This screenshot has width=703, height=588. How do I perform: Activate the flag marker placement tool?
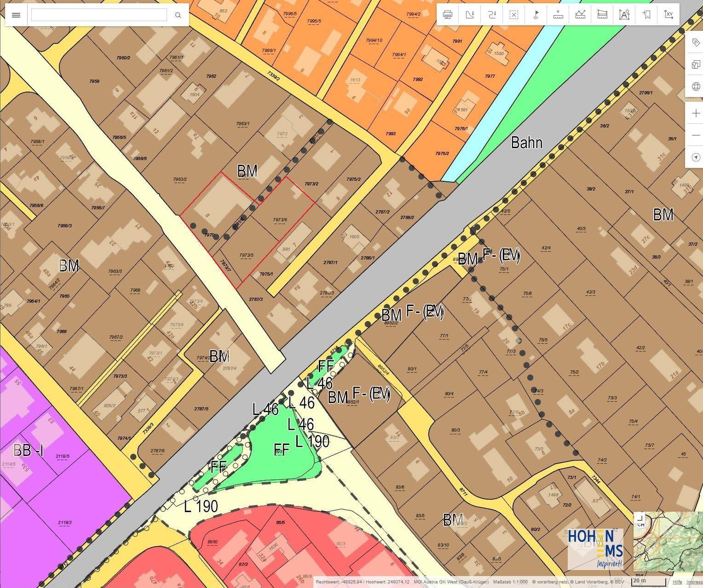coord(536,15)
